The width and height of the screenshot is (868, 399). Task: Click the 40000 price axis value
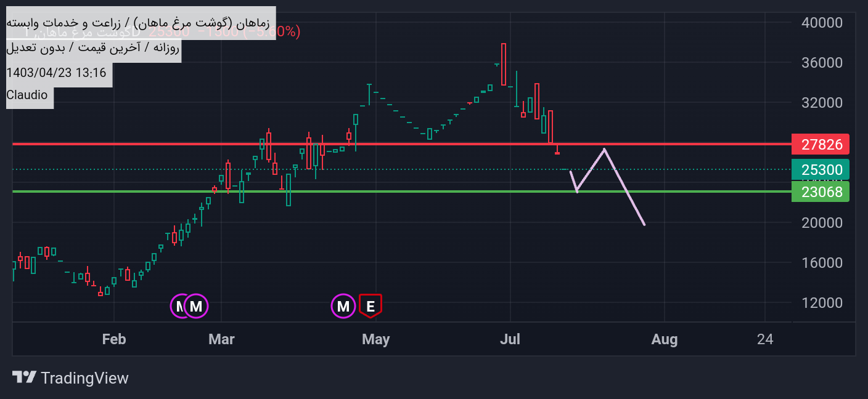(x=822, y=23)
